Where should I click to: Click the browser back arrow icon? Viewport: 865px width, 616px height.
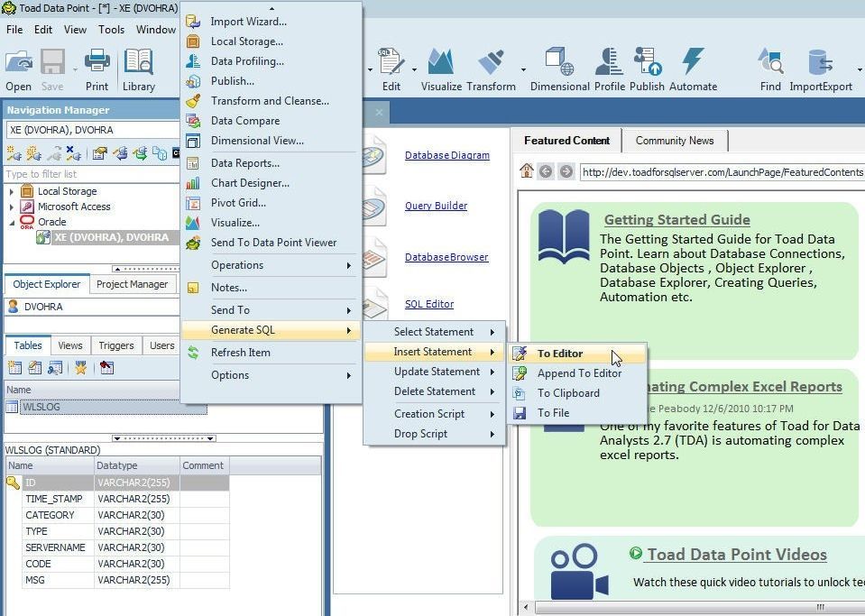point(546,171)
